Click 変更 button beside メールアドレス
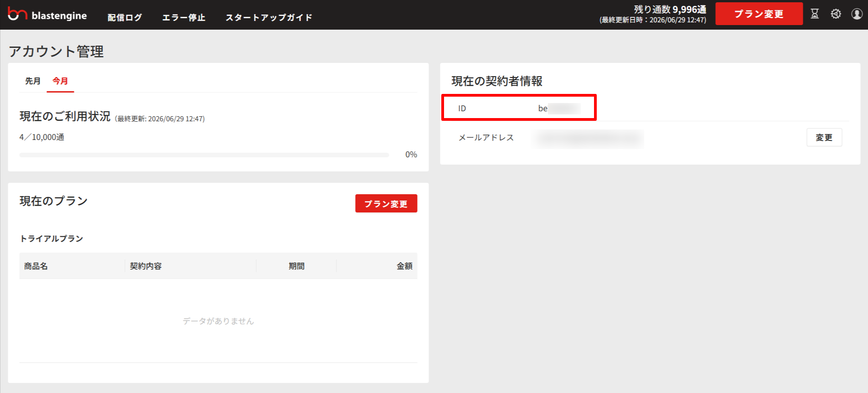This screenshot has width=868, height=393. [x=824, y=137]
